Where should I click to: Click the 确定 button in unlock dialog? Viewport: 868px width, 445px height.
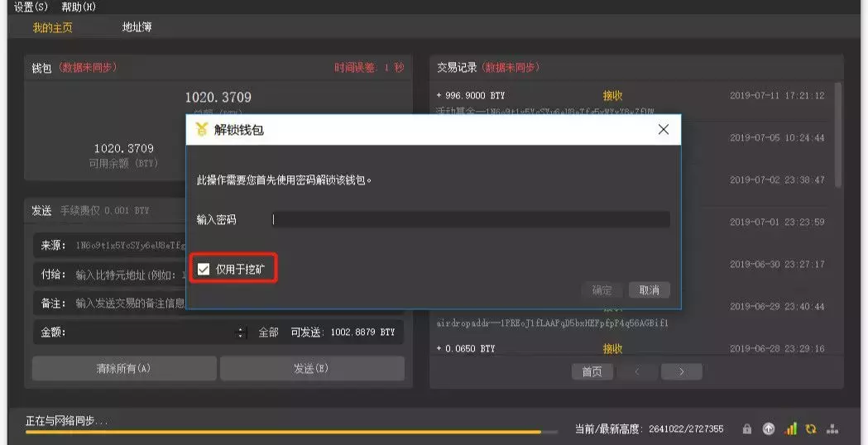(602, 290)
